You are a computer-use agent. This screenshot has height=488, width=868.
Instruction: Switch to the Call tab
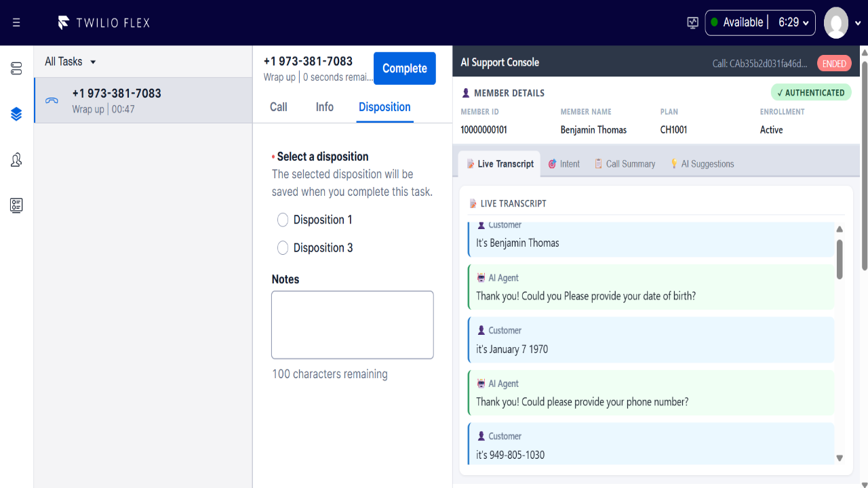[279, 107]
